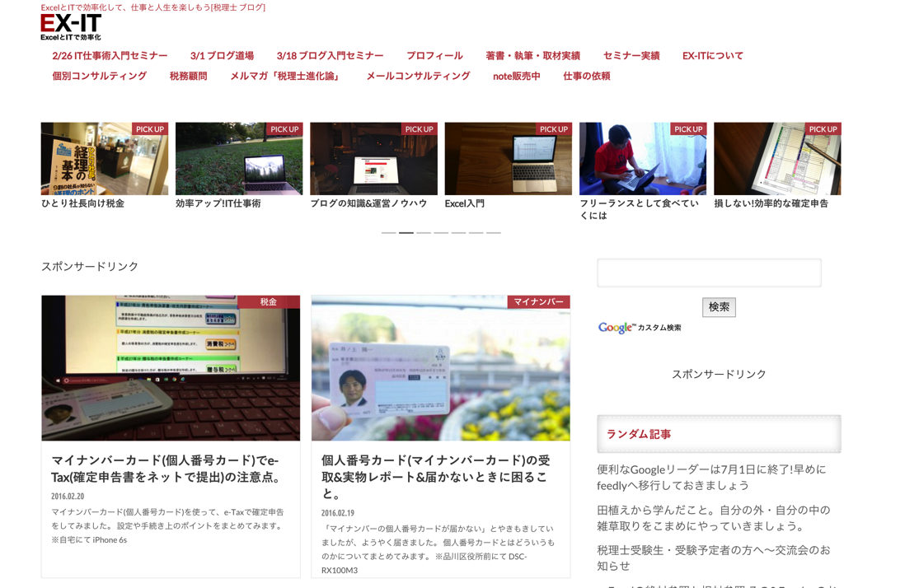905x588 pixels.
Task: Open the 個人番号カードの受取 article title
Action: pyautogui.click(x=436, y=477)
